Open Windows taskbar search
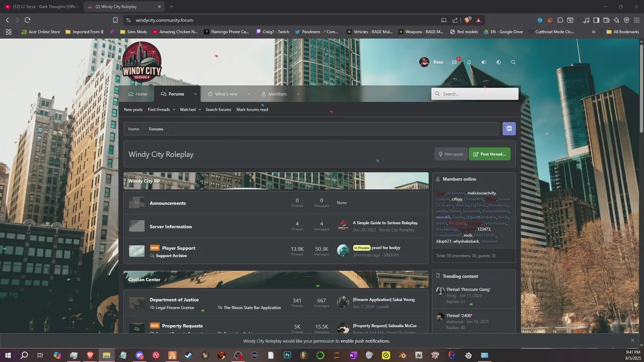 point(24,355)
